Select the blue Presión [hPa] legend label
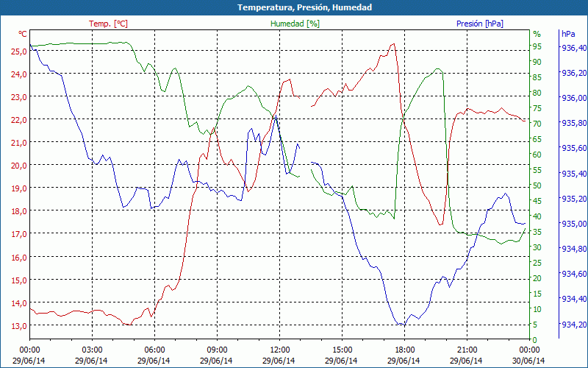Screen dimensions: 588x368 (480, 24)
